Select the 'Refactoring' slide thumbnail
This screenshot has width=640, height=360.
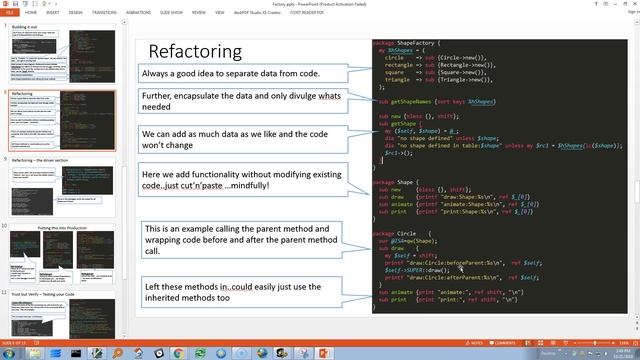coord(62,120)
